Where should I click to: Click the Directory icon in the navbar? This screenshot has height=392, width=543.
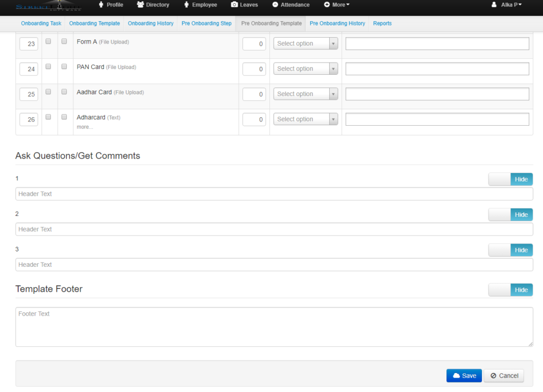click(139, 4)
